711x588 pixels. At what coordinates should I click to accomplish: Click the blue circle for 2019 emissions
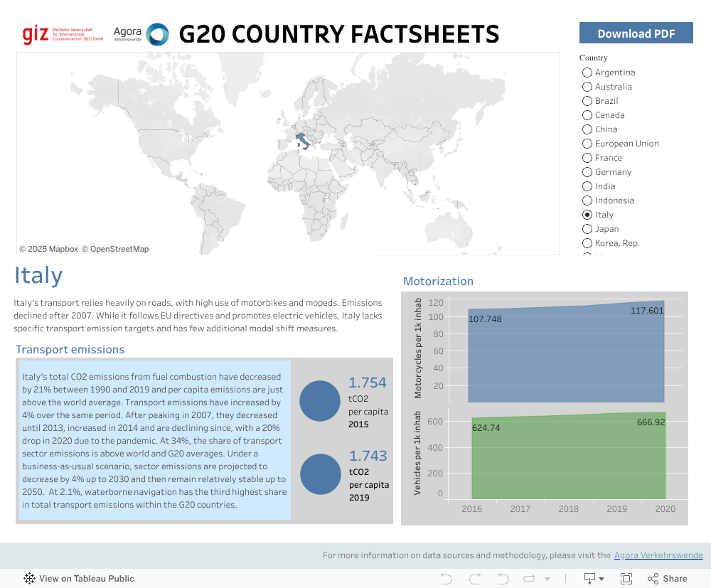click(x=320, y=474)
